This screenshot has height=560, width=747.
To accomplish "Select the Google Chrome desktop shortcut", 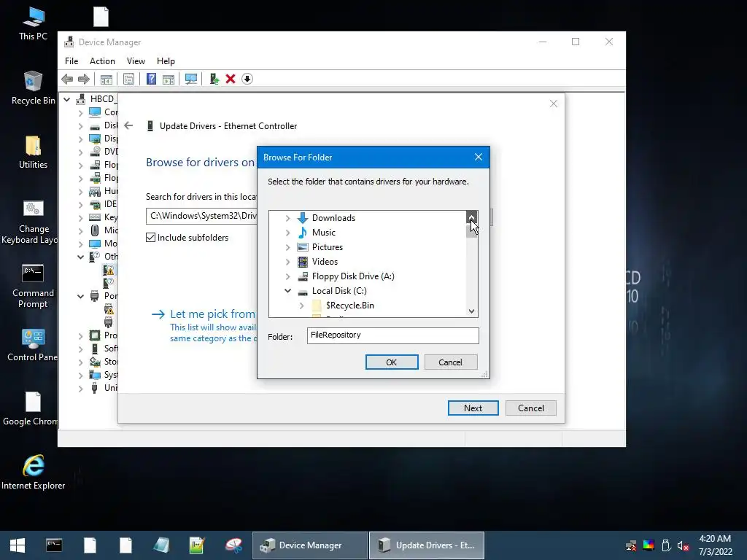I will click(31, 408).
